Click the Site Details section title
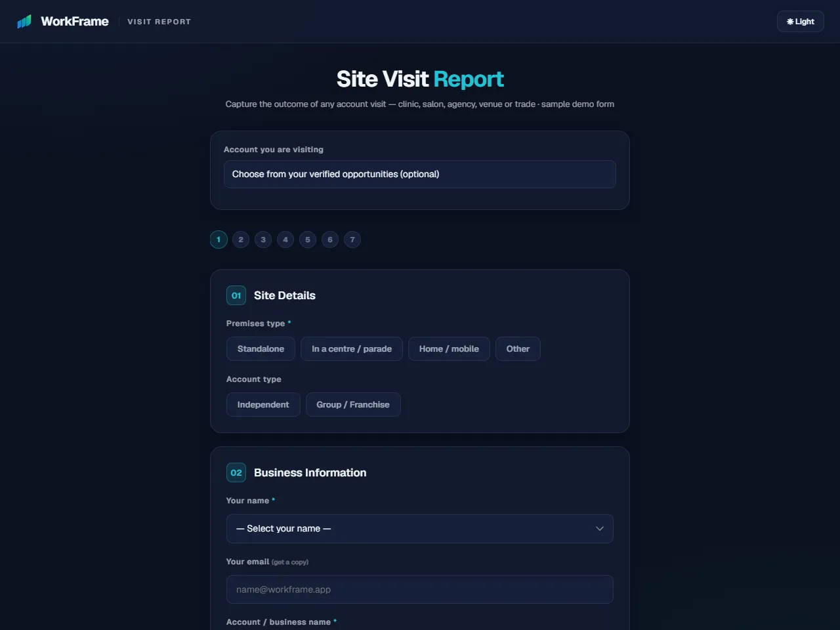The height and width of the screenshot is (630, 840). pos(285,295)
